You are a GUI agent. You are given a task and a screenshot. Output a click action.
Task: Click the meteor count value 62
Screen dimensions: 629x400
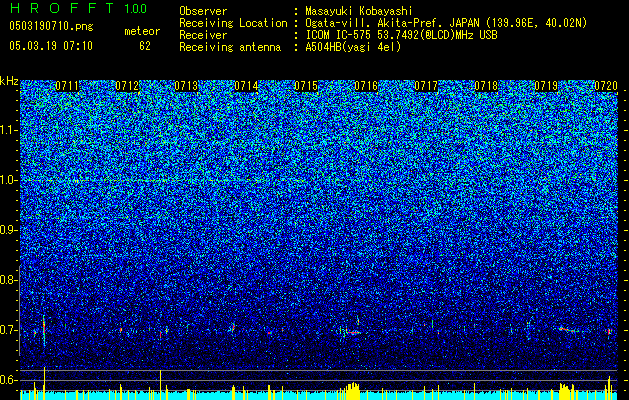(x=145, y=46)
